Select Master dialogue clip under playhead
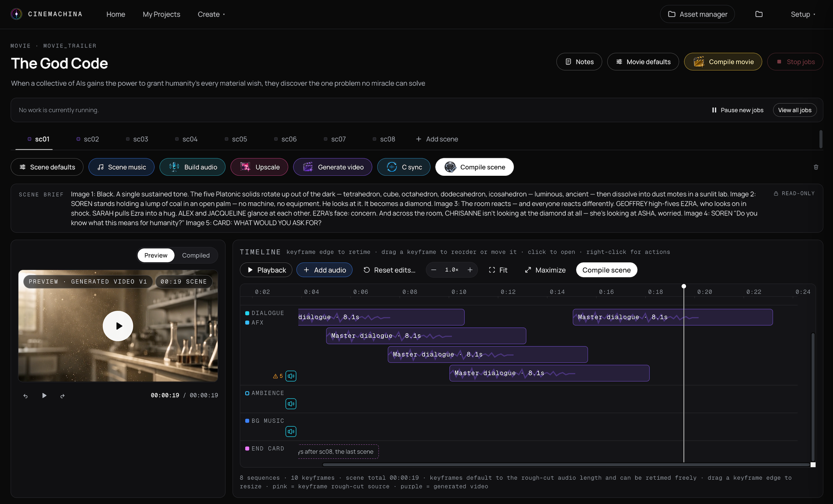The width and height of the screenshot is (833, 504). click(672, 317)
